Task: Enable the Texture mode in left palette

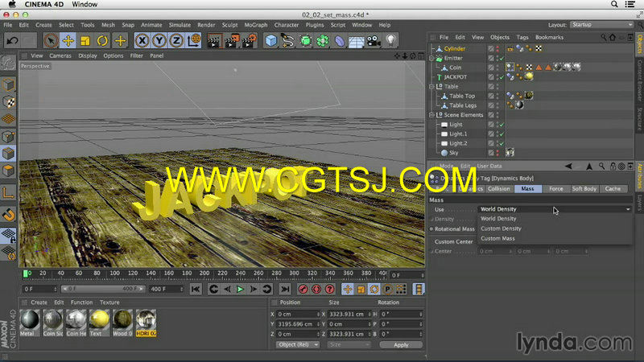Action: click(8, 102)
